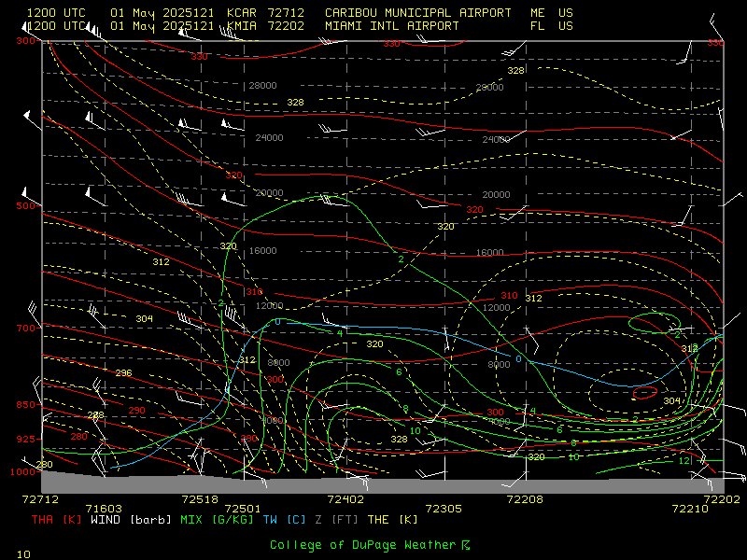Click the THA [K] legend entry
The image size is (747, 560).
pyautogui.click(x=57, y=520)
